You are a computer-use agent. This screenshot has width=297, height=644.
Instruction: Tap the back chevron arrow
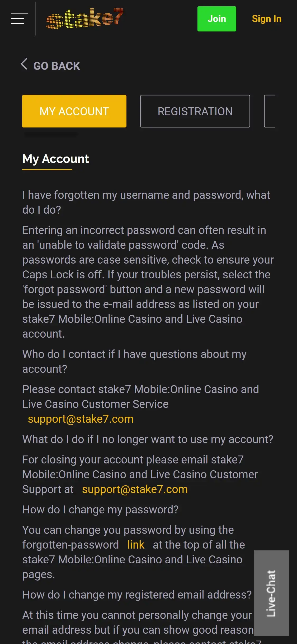(24, 64)
